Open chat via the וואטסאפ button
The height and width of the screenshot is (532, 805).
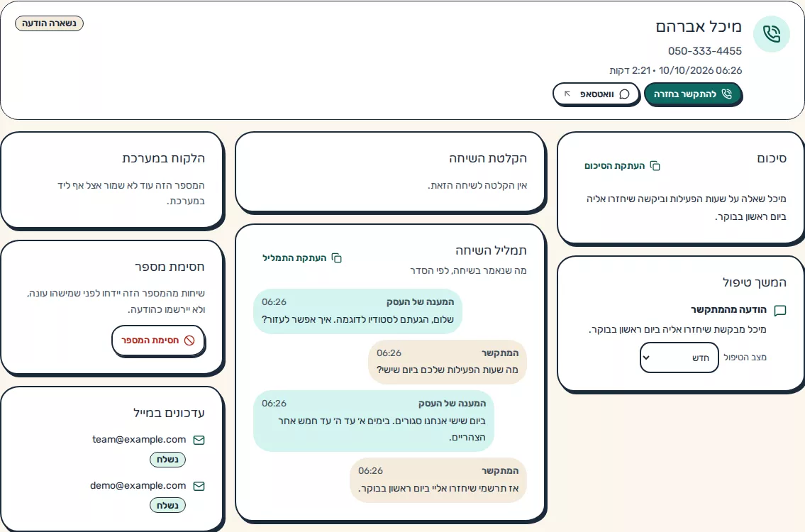[x=596, y=94]
